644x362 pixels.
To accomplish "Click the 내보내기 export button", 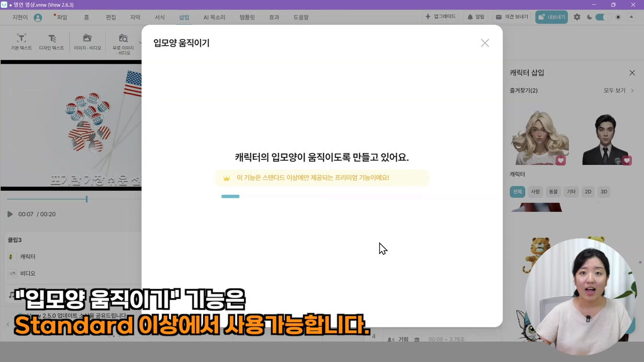I will click(552, 17).
